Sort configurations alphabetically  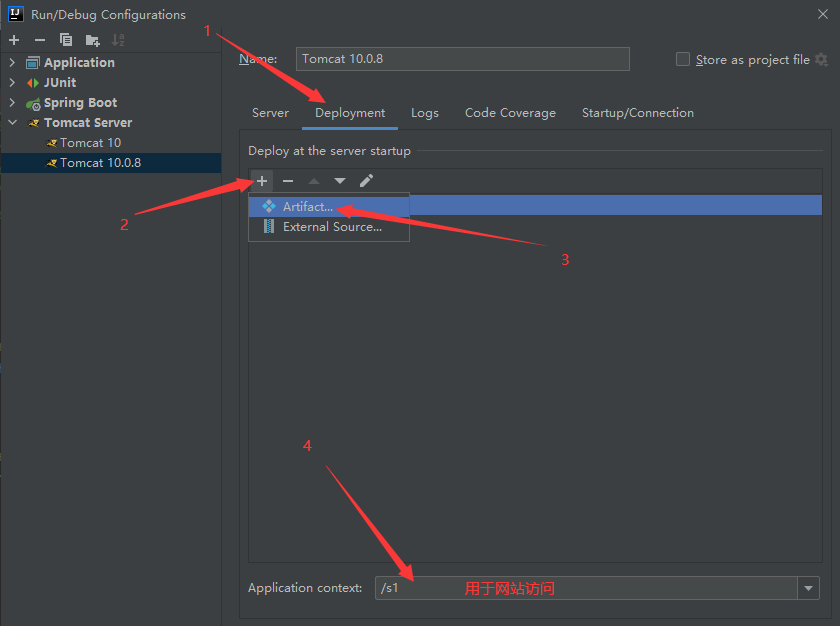point(118,40)
